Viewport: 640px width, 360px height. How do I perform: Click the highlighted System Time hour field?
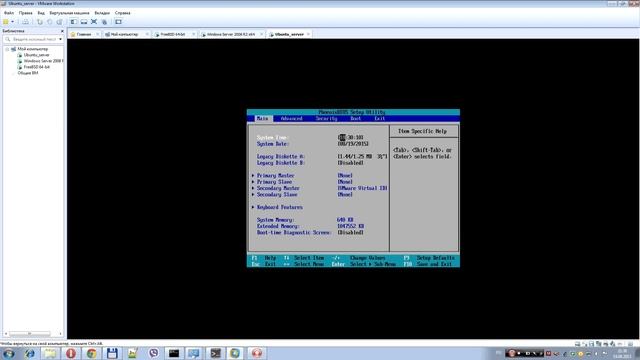(342, 138)
